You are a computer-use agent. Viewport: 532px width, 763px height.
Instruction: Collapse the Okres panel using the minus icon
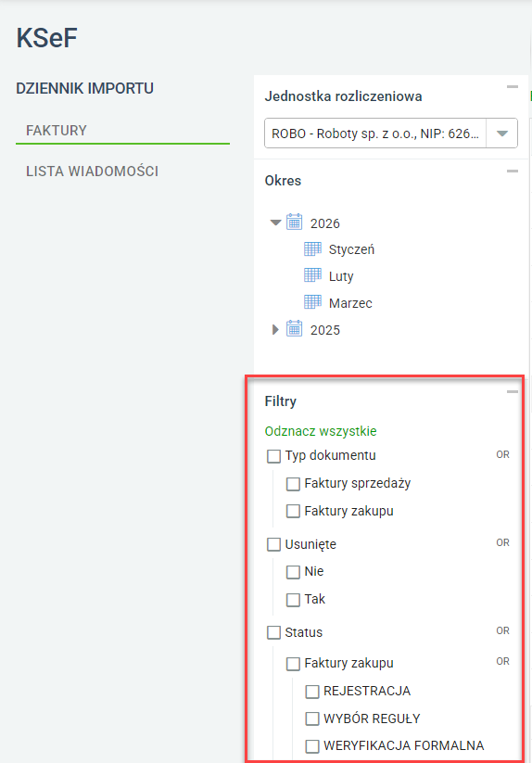(512, 172)
